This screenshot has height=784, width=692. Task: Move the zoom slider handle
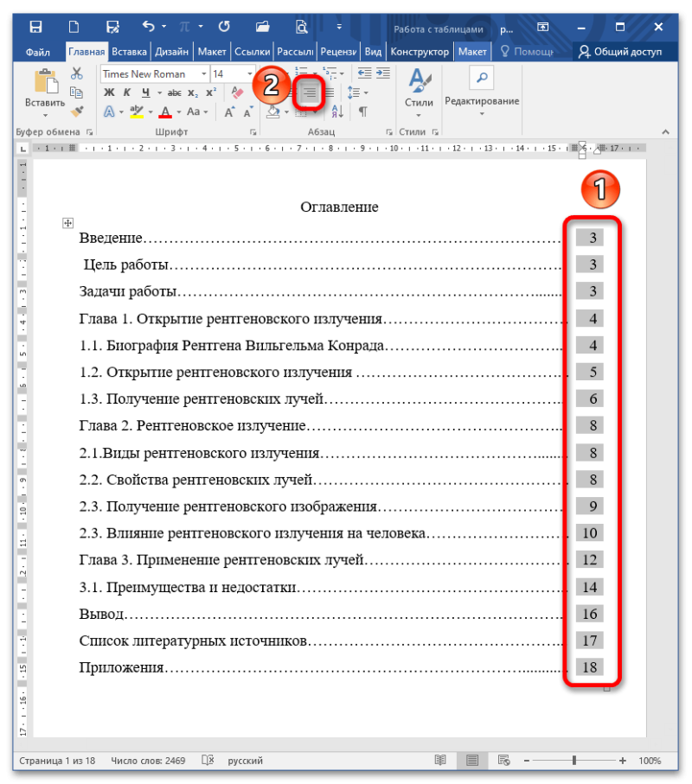574,761
